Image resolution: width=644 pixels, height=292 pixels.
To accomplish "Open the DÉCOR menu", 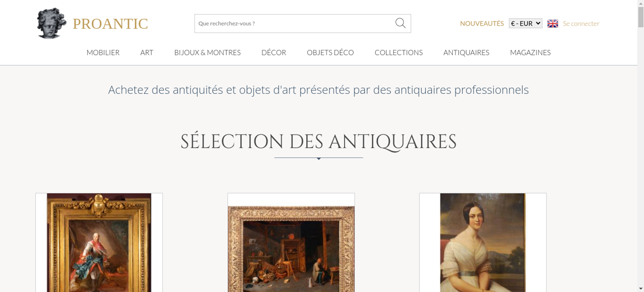I will point(274,52).
